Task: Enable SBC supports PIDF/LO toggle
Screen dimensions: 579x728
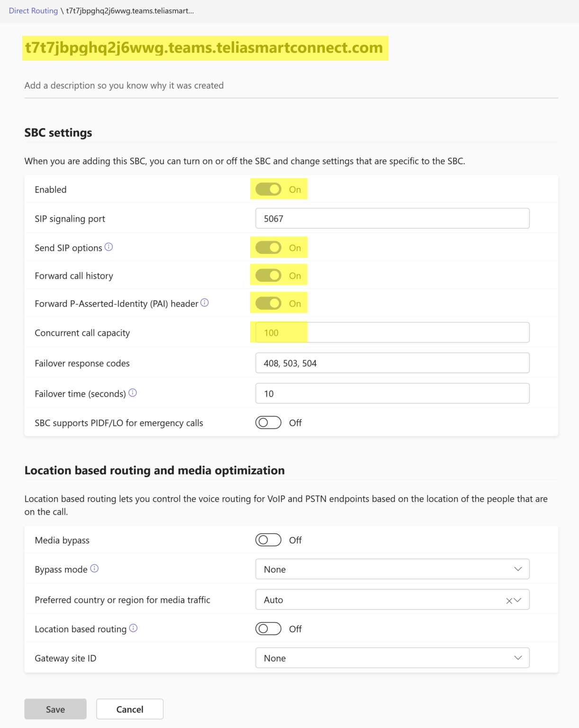Action: coord(268,422)
